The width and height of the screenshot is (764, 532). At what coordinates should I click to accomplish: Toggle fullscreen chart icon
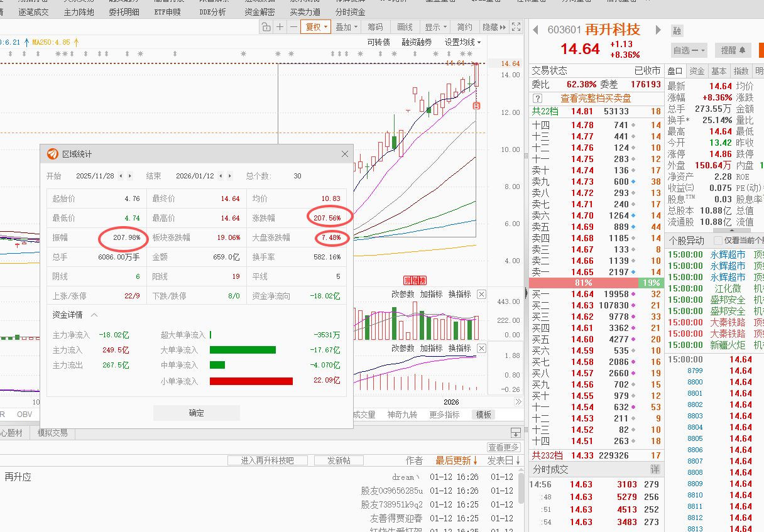coord(516,27)
